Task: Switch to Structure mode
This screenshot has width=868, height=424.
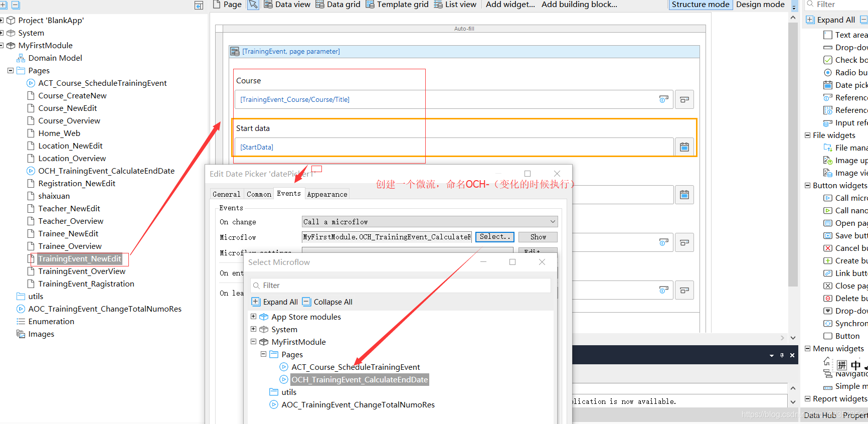Action: tap(700, 5)
